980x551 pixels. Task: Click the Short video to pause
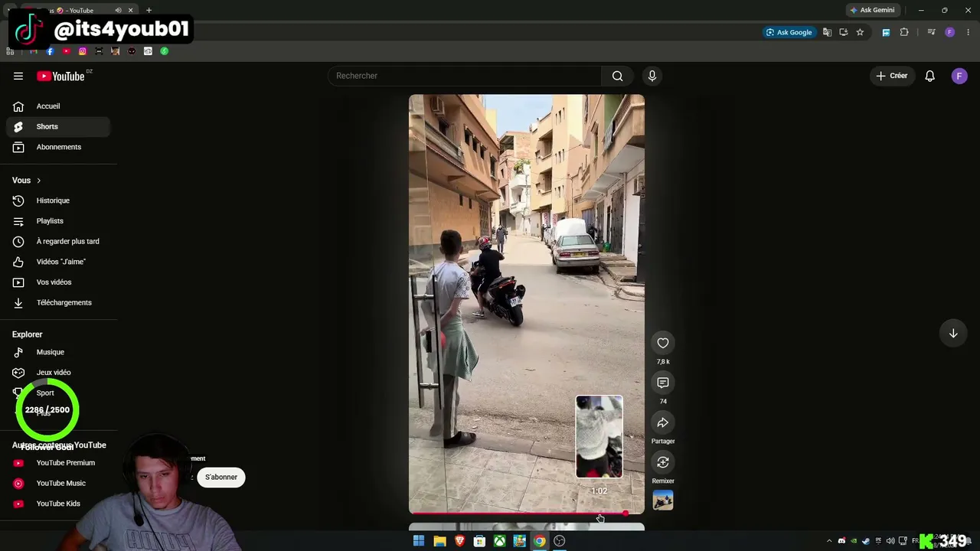pyautogui.click(x=526, y=304)
